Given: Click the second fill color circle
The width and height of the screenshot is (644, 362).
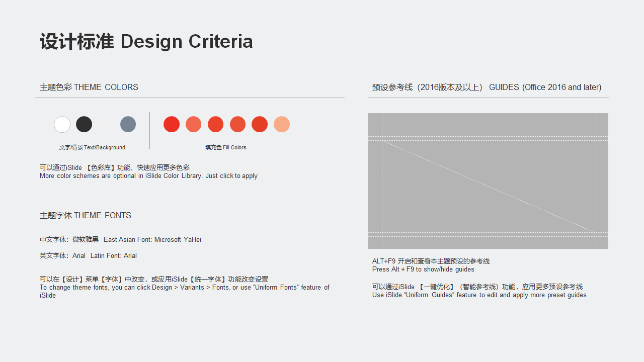Looking at the screenshot, I should (194, 124).
